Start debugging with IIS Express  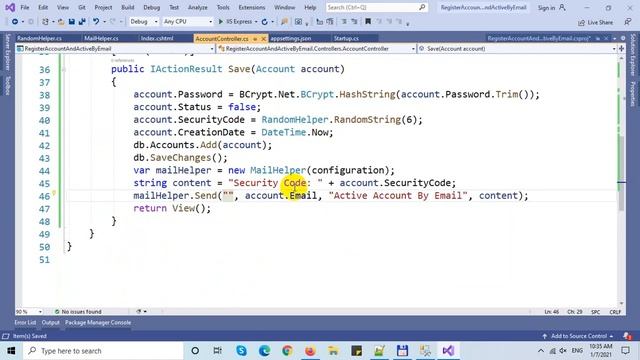point(235,22)
